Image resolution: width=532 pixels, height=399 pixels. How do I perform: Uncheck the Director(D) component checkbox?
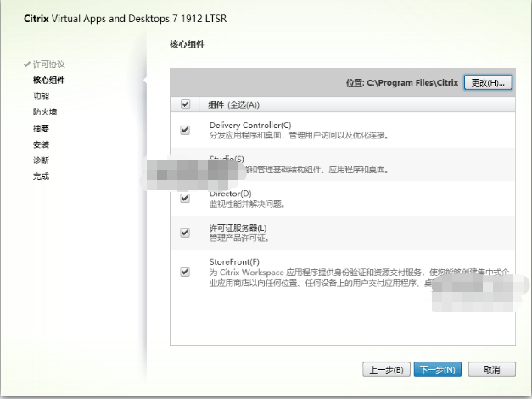tap(185, 199)
